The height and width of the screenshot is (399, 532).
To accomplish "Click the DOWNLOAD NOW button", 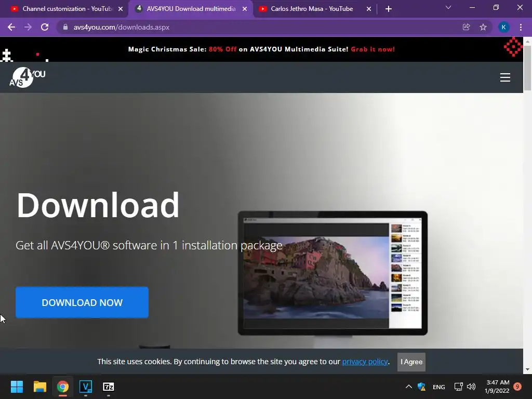I will 82,302.
